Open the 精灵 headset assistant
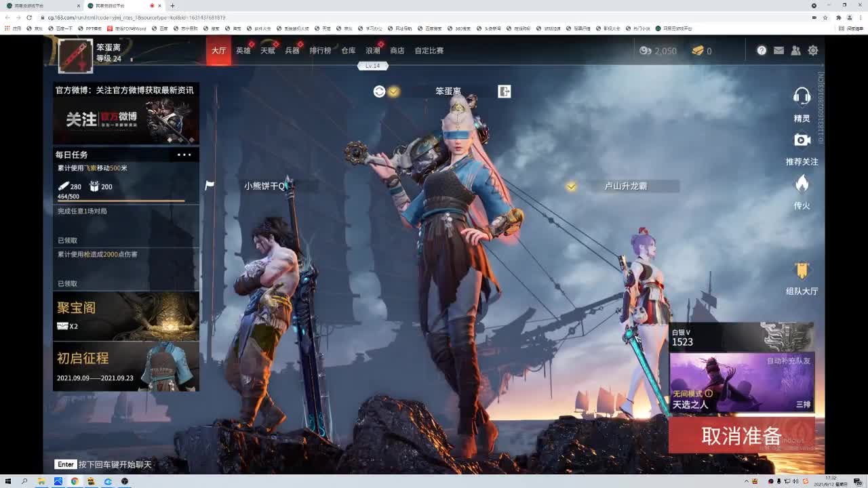 [x=802, y=97]
